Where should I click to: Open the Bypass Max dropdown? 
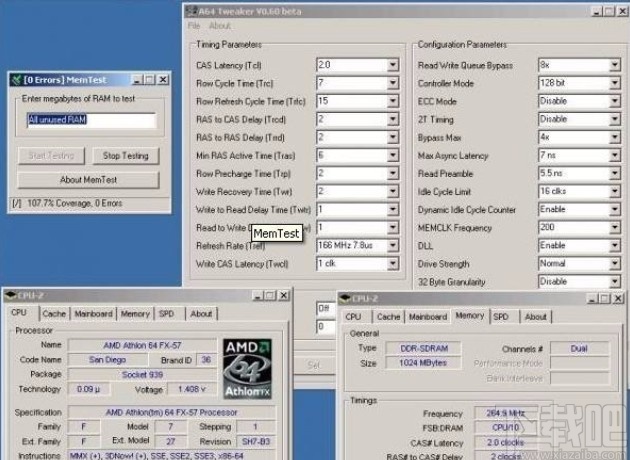(615, 137)
